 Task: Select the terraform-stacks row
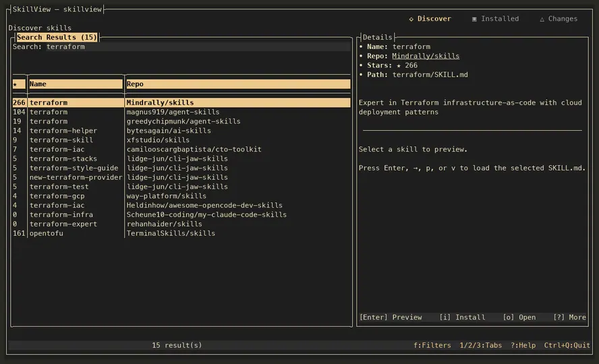(181, 158)
